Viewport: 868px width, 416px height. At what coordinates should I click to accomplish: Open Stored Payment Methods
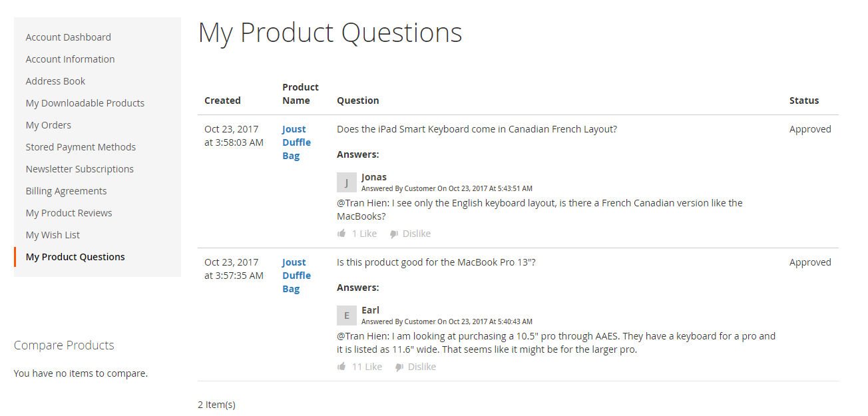pos(81,147)
